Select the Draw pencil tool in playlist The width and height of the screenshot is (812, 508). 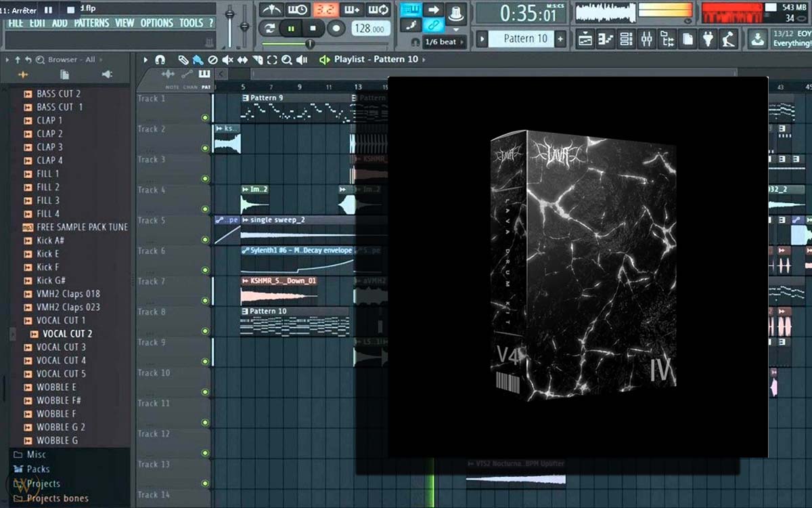click(x=183, y=60)
